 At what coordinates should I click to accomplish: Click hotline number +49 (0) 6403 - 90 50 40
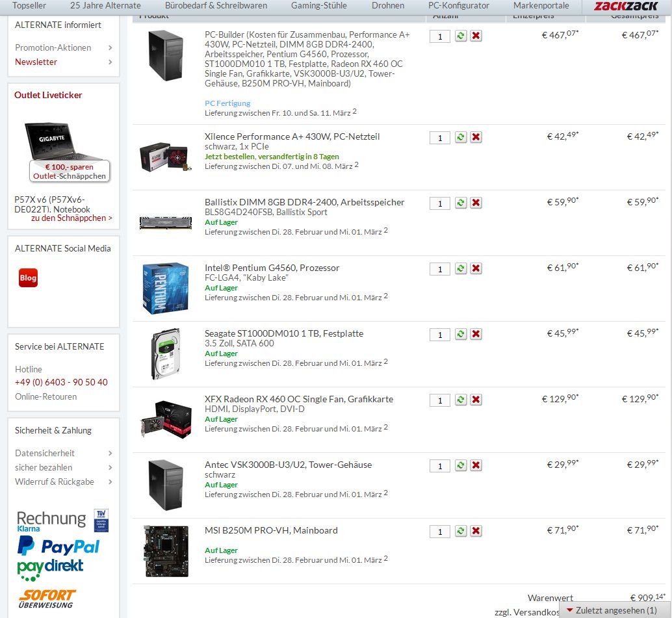61,382
